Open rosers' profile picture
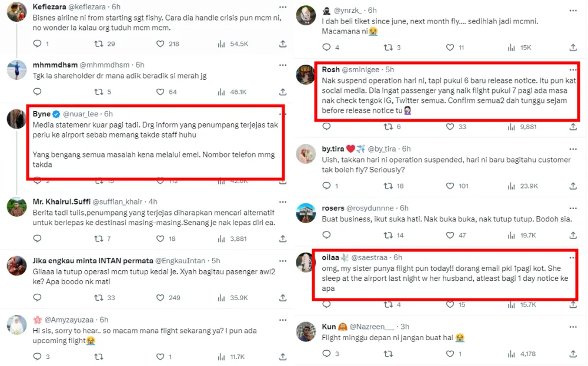This screenshot has width=588, height=366. [306, 213]
